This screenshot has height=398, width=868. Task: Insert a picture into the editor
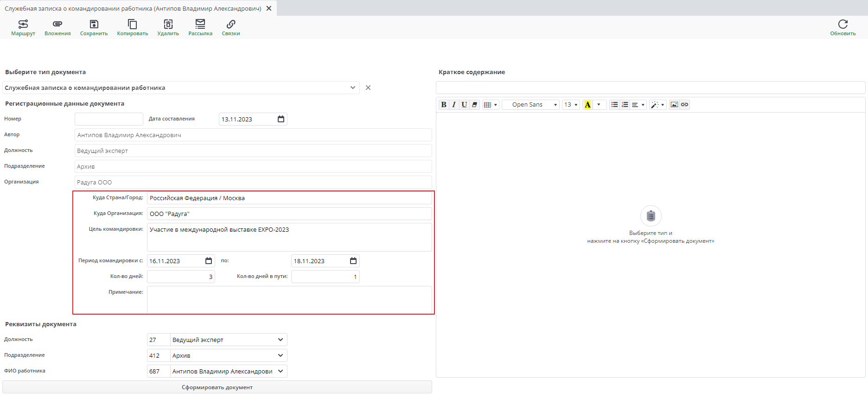(674, 105)
